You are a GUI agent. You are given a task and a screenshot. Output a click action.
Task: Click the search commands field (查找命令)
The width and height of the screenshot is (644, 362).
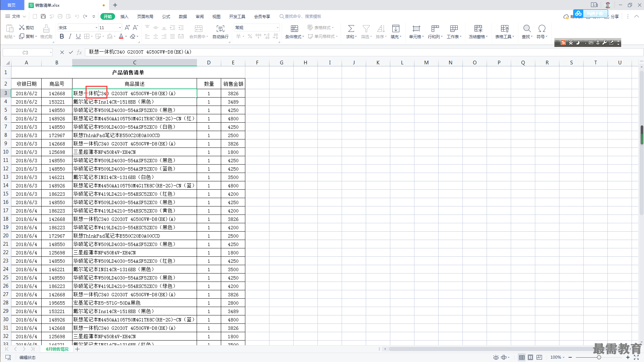[x=300, y=16]
